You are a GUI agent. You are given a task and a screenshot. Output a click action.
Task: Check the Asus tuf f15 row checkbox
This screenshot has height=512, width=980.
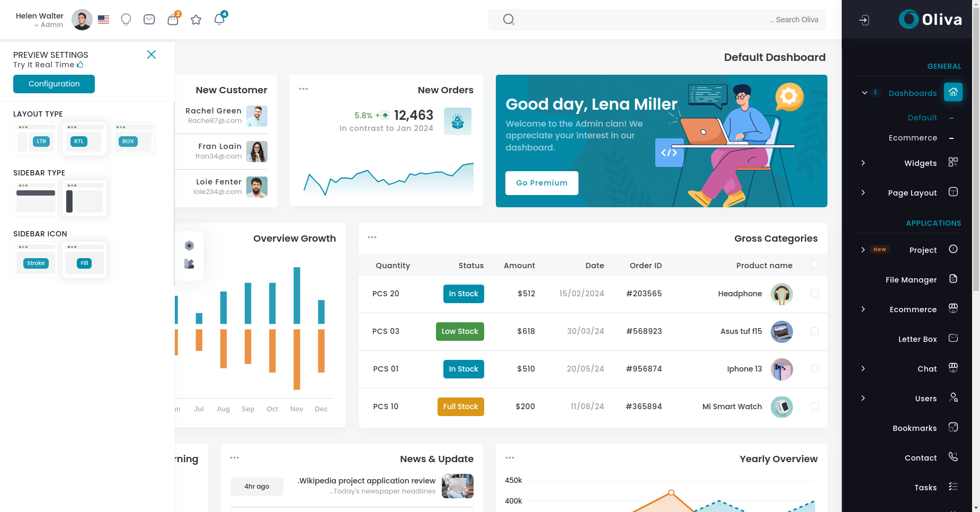(x=815, y=331)
